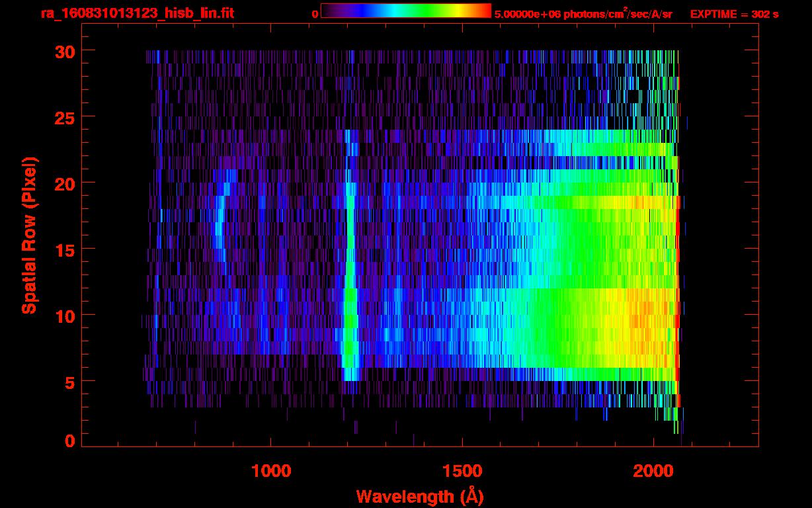The image size is (812, 508).
Task: Click the colorbar minimum label 0
Action: point(315,15)
